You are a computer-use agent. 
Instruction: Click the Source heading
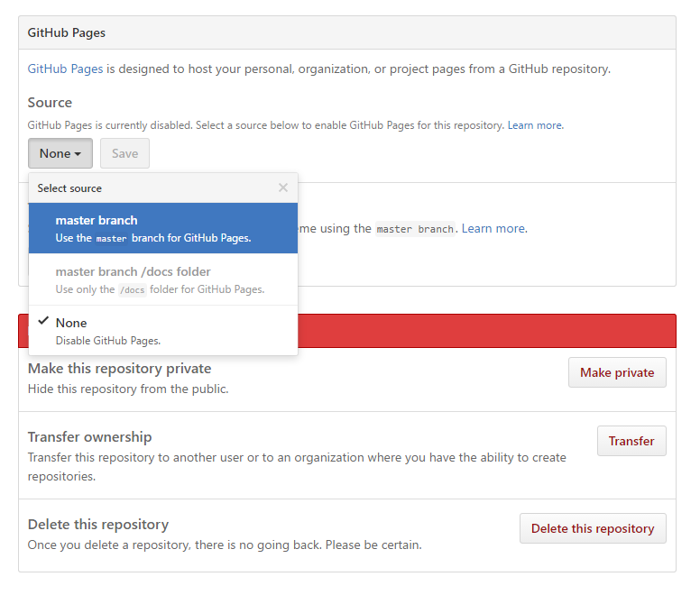pyautogui.click(x=50, y=103)
